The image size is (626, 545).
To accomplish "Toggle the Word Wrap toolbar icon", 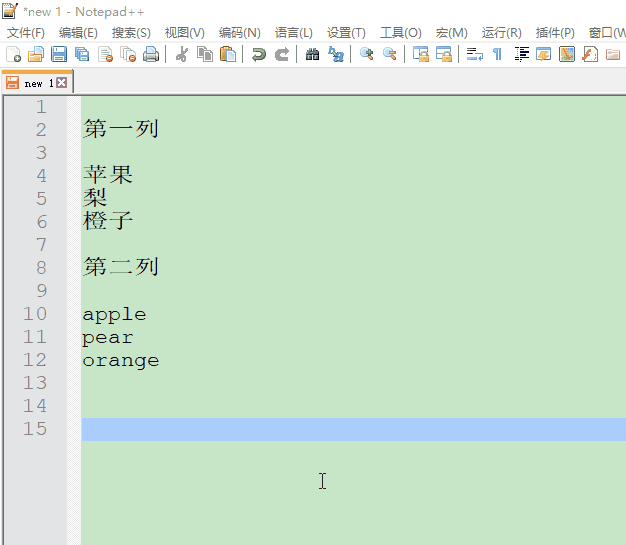I will 474,54.
